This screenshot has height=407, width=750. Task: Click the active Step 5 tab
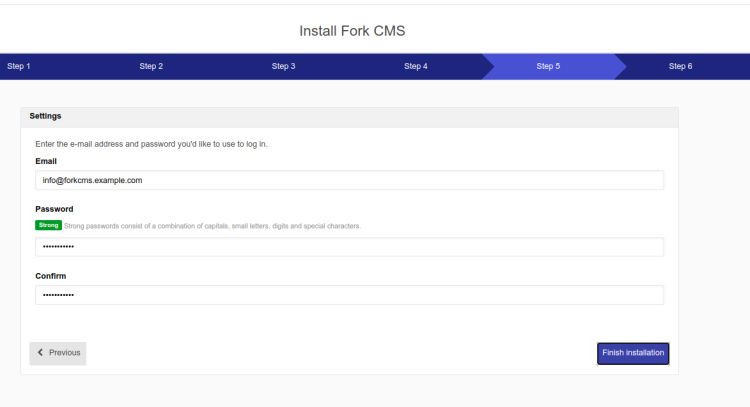point(548,66)
